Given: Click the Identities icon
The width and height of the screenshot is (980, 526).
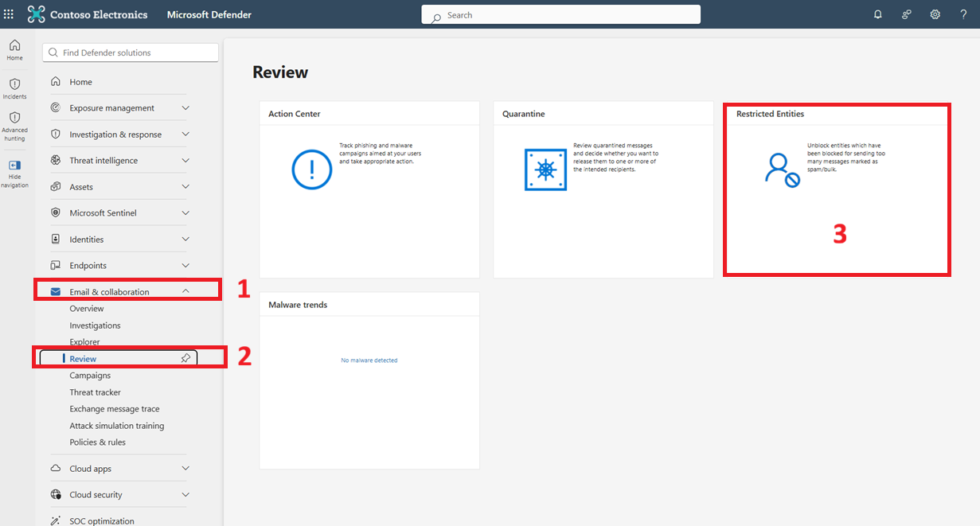Looking at the screenshot, I should tap(56, 239).
